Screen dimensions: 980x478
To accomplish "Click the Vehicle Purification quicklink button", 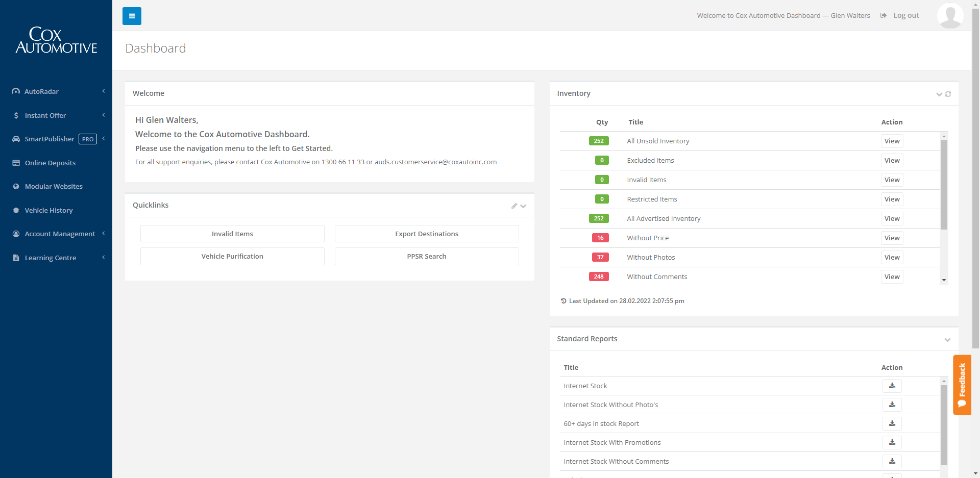I will [x=232, y=256].
